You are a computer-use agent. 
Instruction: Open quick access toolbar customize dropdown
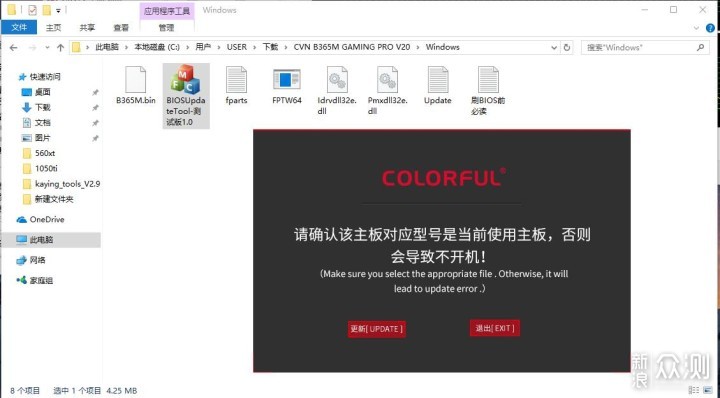(x=58, y=10)
